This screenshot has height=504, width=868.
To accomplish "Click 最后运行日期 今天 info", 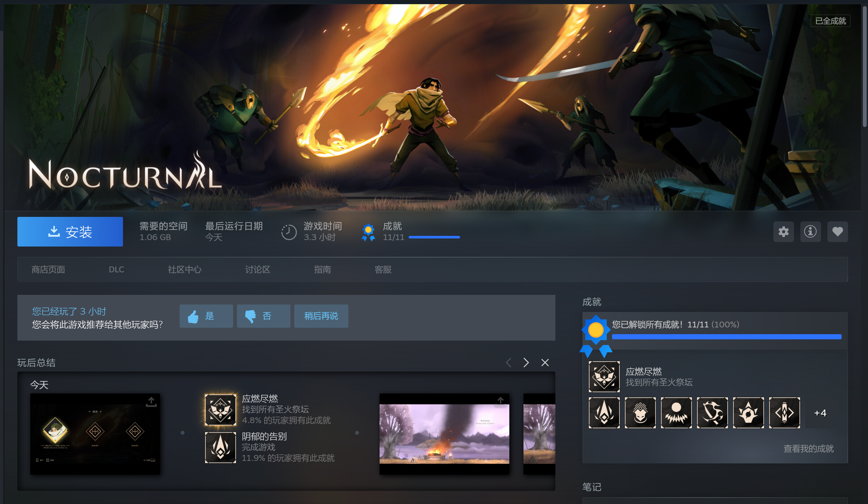I will 234,232.
